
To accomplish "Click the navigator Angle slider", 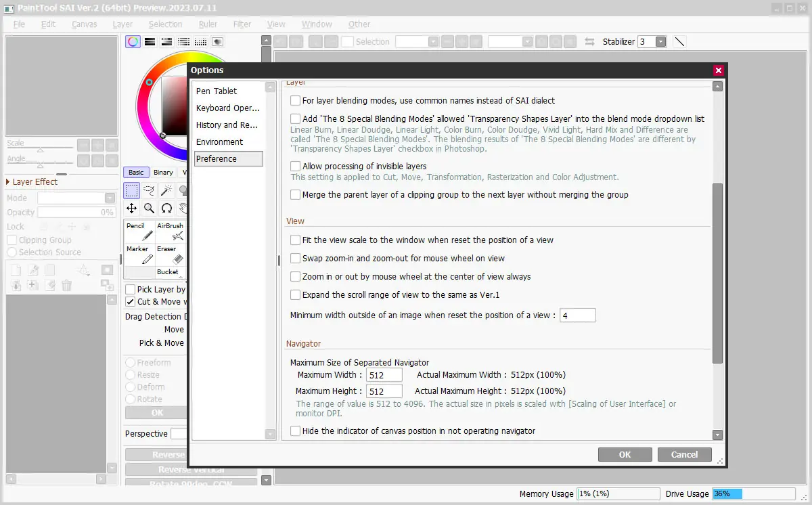I will click(x=40, y=163).
